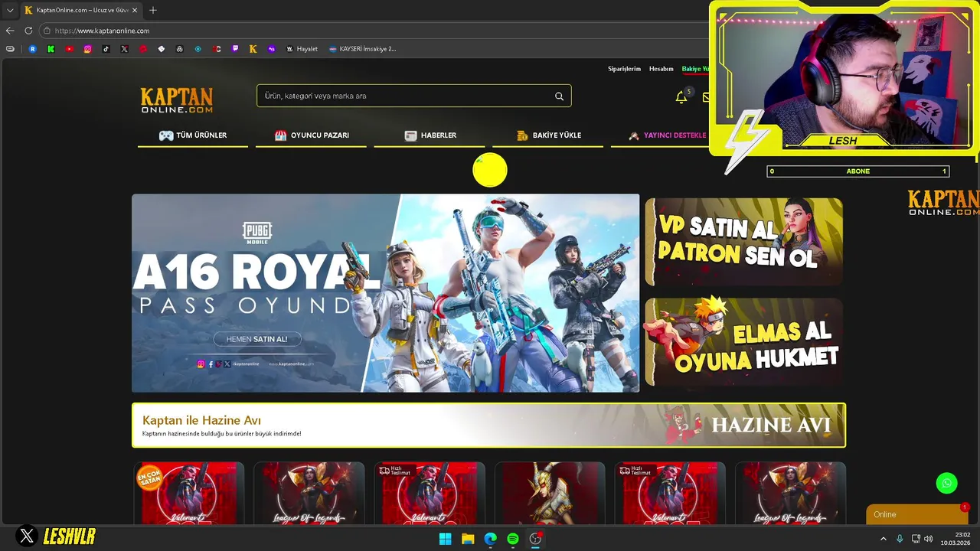Open the volume speaker icon in tray
The image size is (980, 551).
tap(929, 539)
